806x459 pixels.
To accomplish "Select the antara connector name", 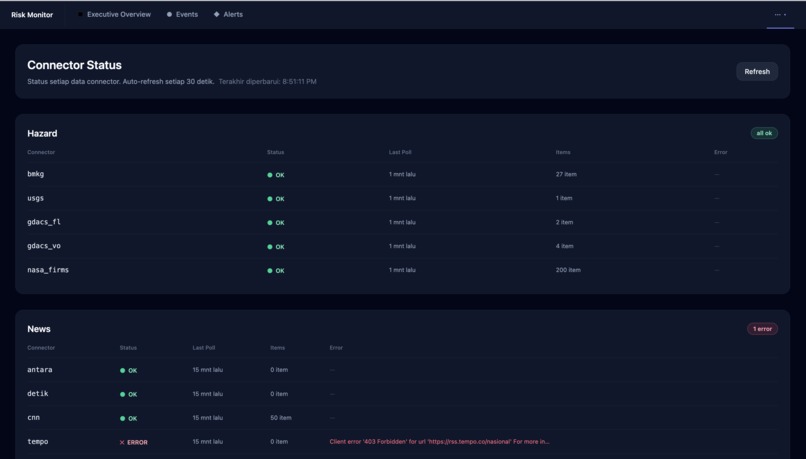I will click(x=40, y=370).
